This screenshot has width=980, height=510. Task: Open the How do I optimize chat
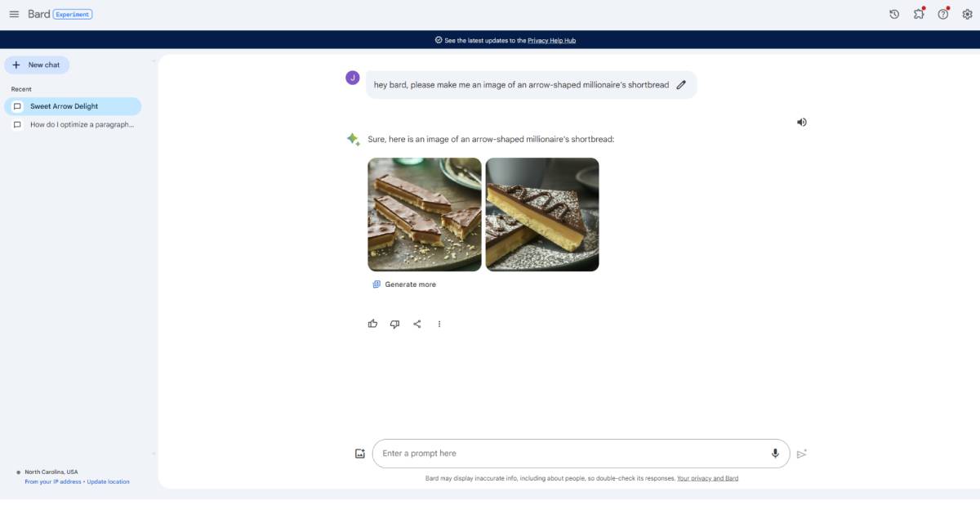81,124
